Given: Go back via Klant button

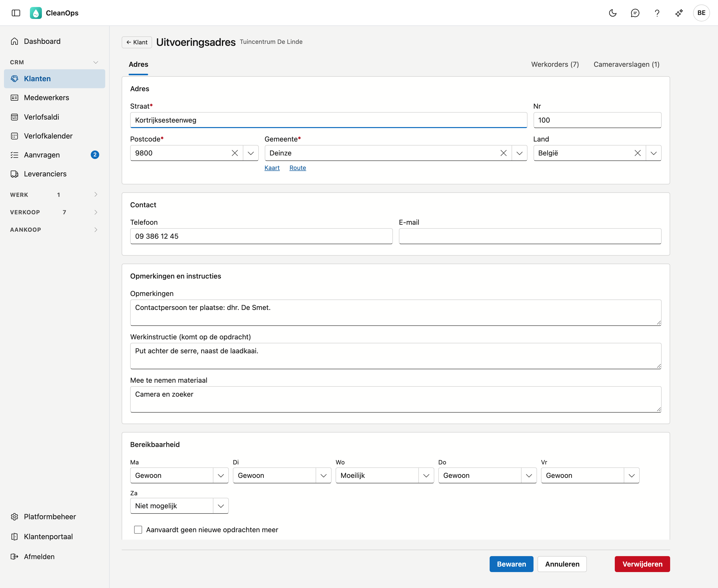Looking at the screenshot, I should [137, 42].
